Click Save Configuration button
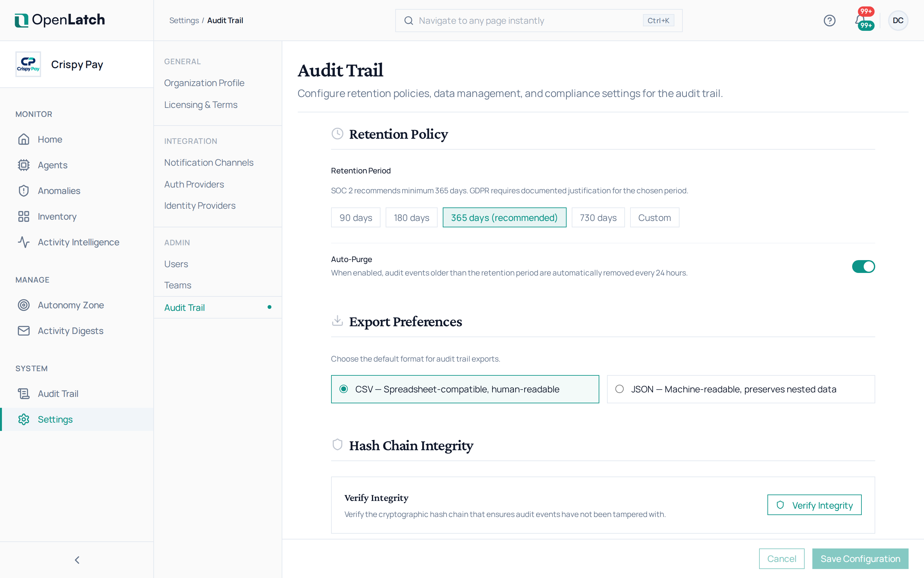924x578 pixels. pos(860,559)
